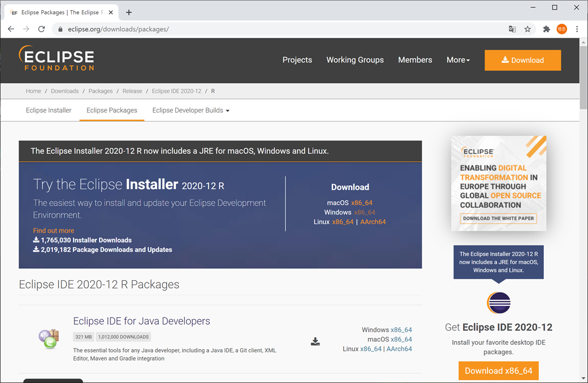Image resolution: width=588 pixels, height=383 pixels.
Task: Download Java Developers package for Linux AArch64
Action: 399,349
